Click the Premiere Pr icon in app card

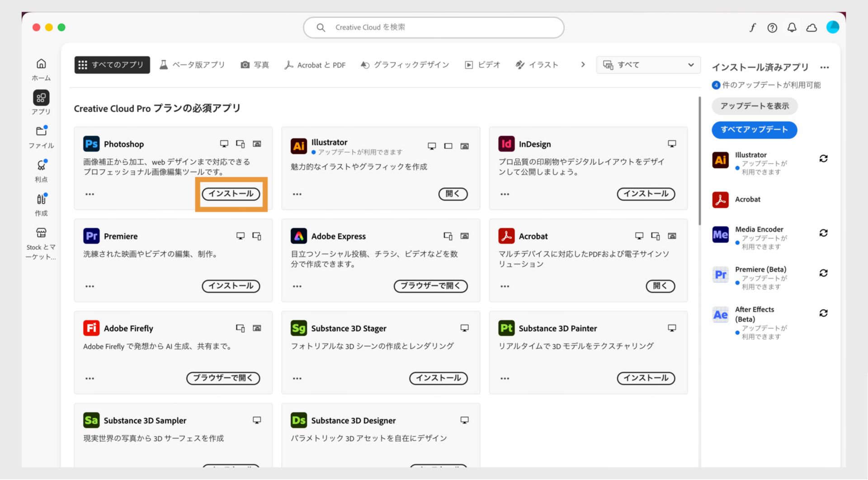91,236
